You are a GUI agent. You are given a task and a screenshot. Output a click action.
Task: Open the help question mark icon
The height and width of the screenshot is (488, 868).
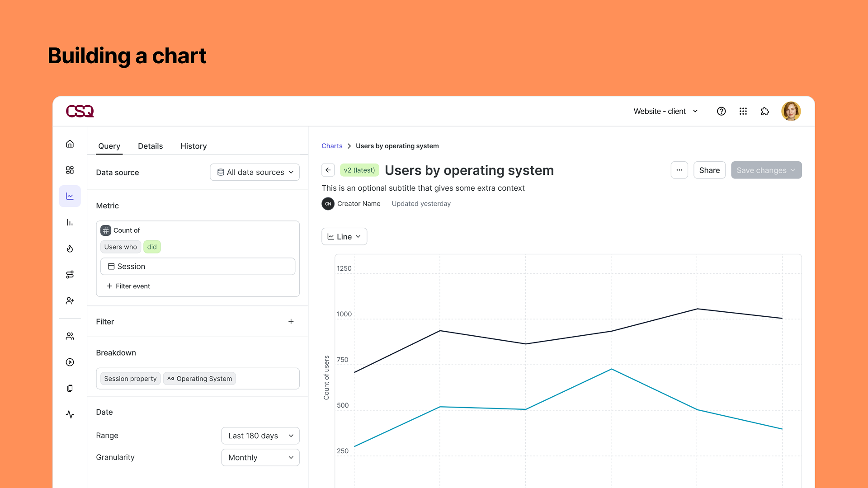point(721,111)
